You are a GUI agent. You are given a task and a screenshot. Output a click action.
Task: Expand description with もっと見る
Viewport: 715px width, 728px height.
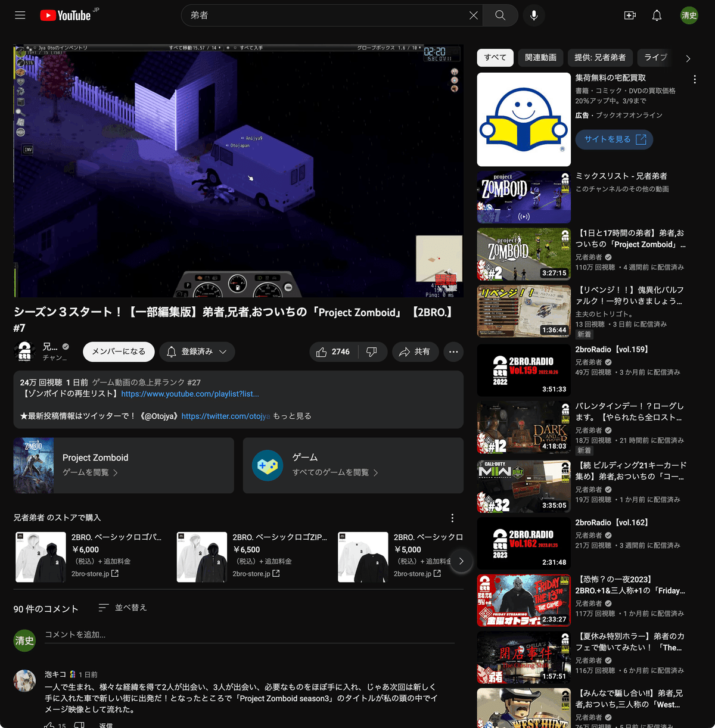tap(292, 416)
